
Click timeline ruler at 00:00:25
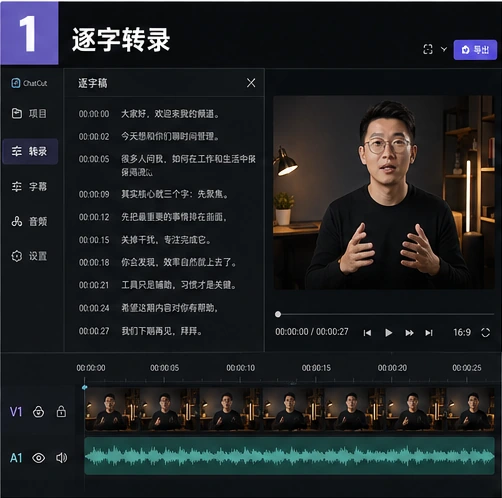(467, 368)
